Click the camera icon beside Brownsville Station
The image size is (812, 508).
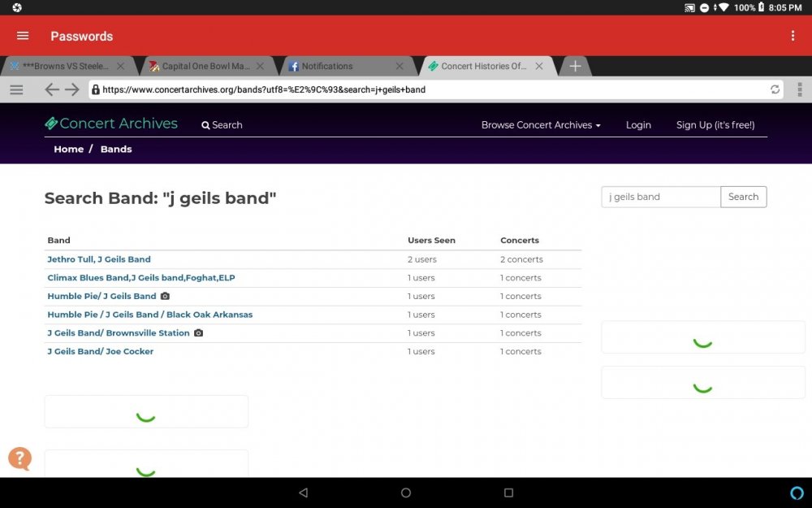tap(198, 332)
